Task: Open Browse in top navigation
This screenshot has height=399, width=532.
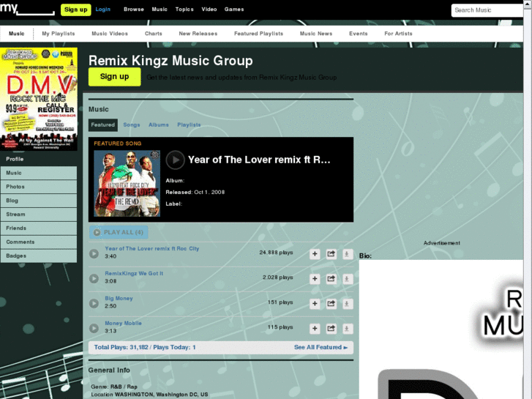Action: coord(134,10)
